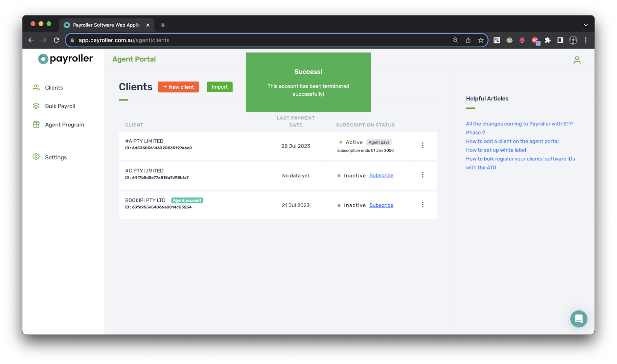Click the Agent Portal heading
The height and width of the screenshot is (364, 617).
pos(134,59)
